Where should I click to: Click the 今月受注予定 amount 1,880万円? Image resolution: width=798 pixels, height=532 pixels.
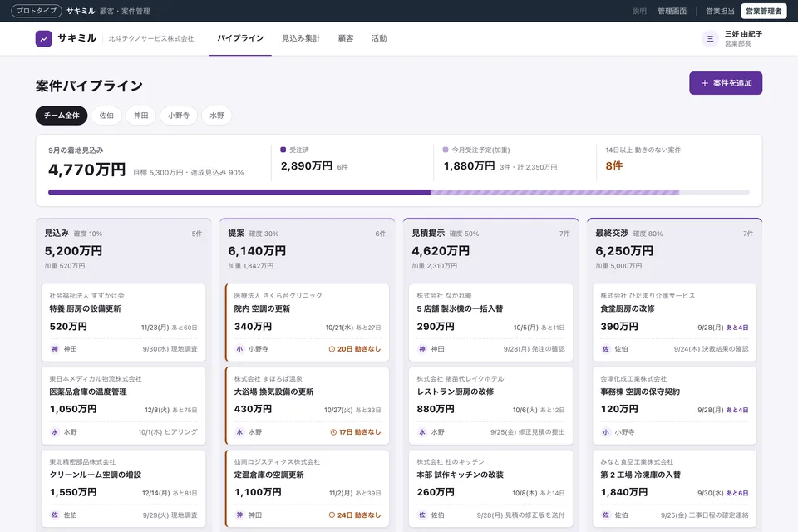[x=469, y=166]
